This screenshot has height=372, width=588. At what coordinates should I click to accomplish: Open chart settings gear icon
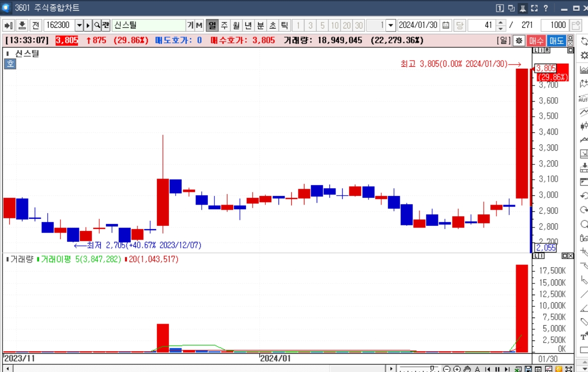point(519,41)
